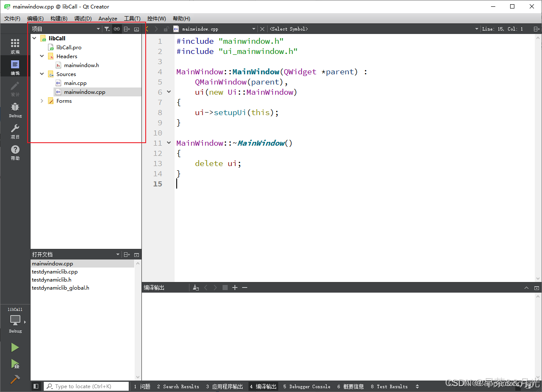This screenshot has height=392, width=542.
Task: Close the project side panel
Action: [x=136, y=29]
